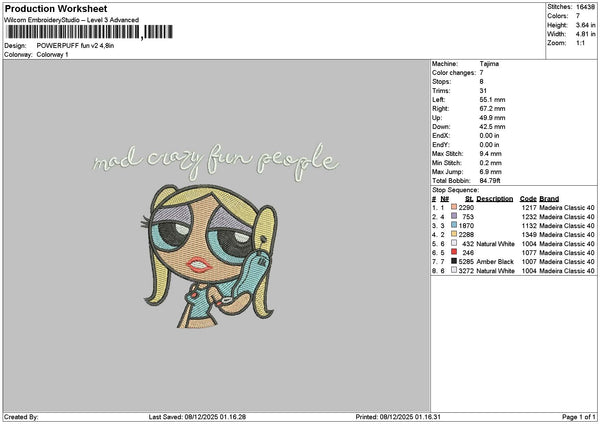Click the yellow swatch for thread code 1349
Viewport: 600px width, 424px height.
454,234
